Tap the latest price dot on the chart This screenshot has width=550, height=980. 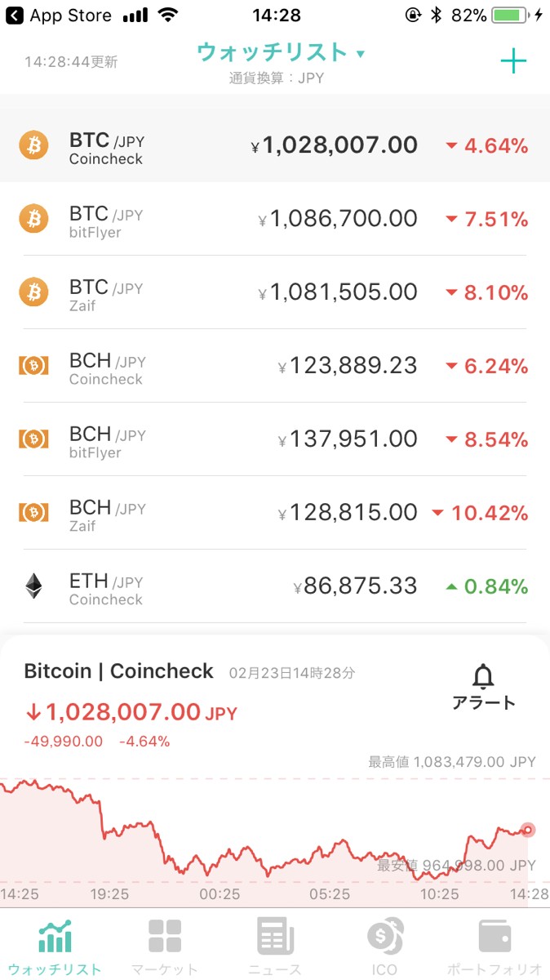coord(528,830)
